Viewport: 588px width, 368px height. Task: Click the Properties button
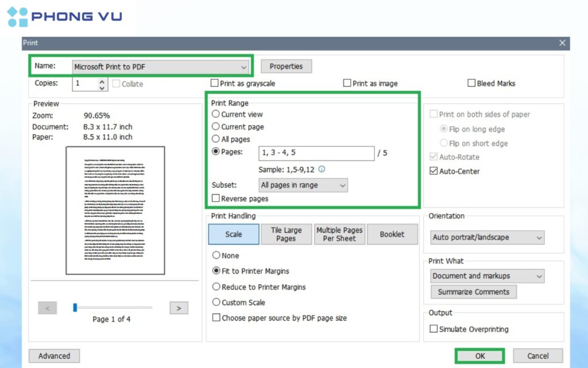pyautogui.click(x=286, y=67)
